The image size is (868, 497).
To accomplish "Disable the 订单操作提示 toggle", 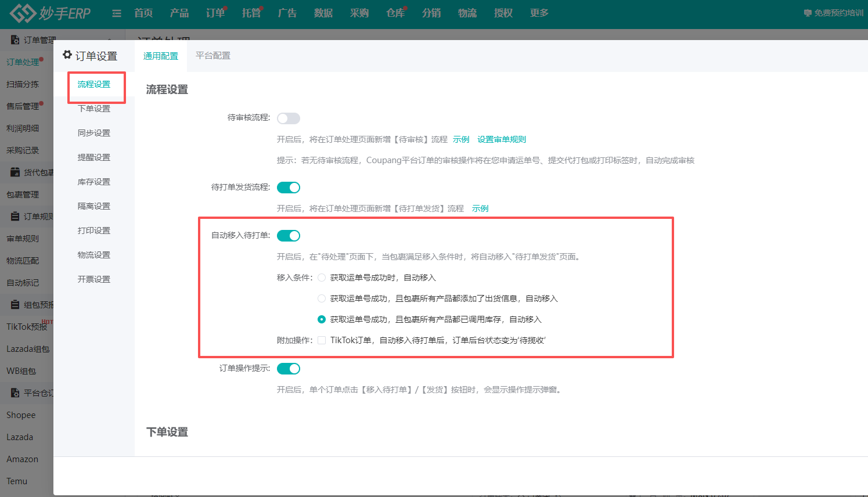I will click(x=288, y=368).
